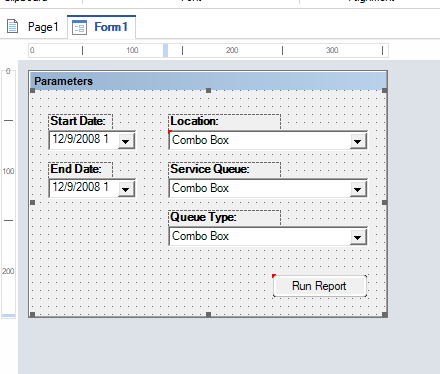Viewport: 440px width, 374px height.
Task: Switch to the Page1 tab
Action: click(33, 27)
